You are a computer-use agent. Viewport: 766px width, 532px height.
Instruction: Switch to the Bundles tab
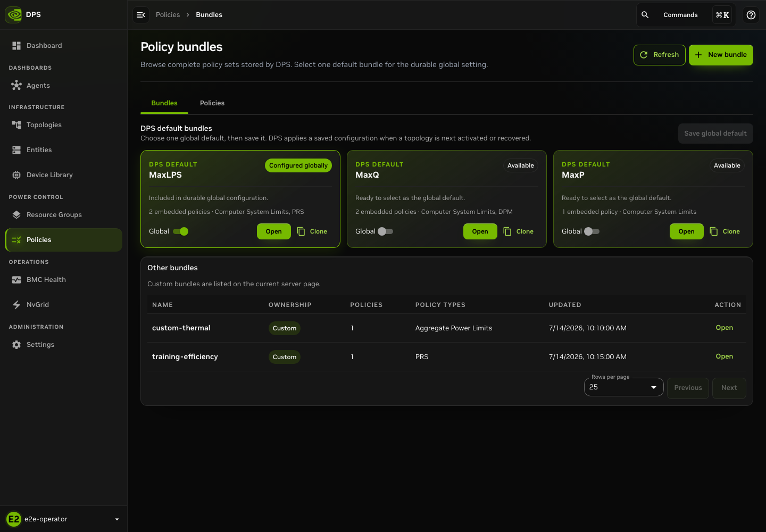coord(164,103)
